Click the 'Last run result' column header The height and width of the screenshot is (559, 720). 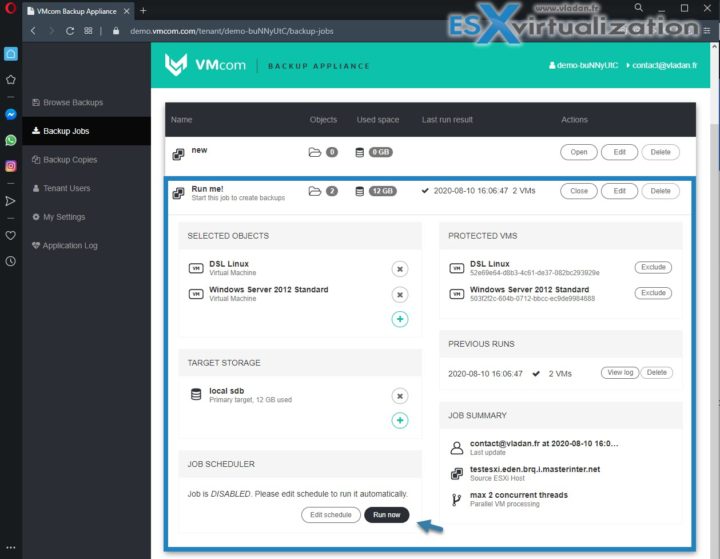tap(447, 119)
